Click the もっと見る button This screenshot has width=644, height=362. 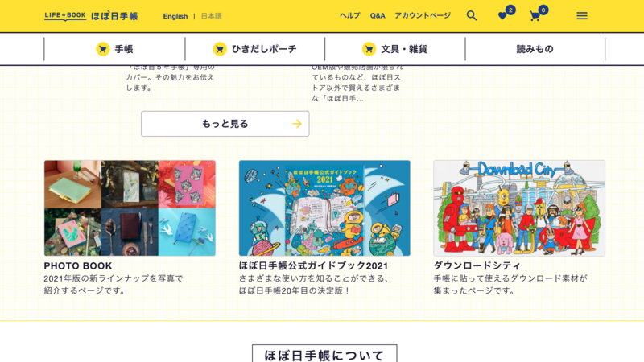pos(225,124)
